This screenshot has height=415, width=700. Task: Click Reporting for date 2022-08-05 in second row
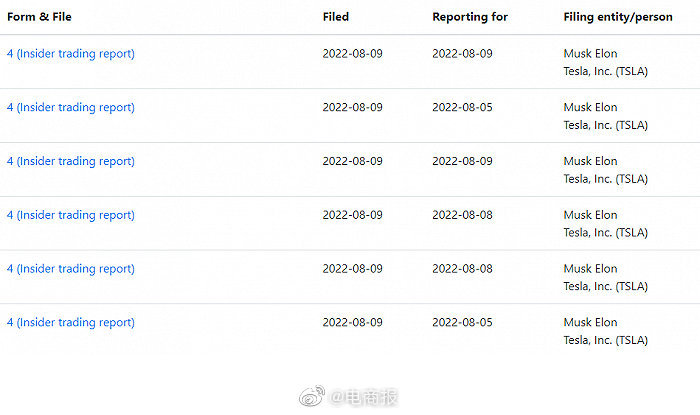[462, 108]
